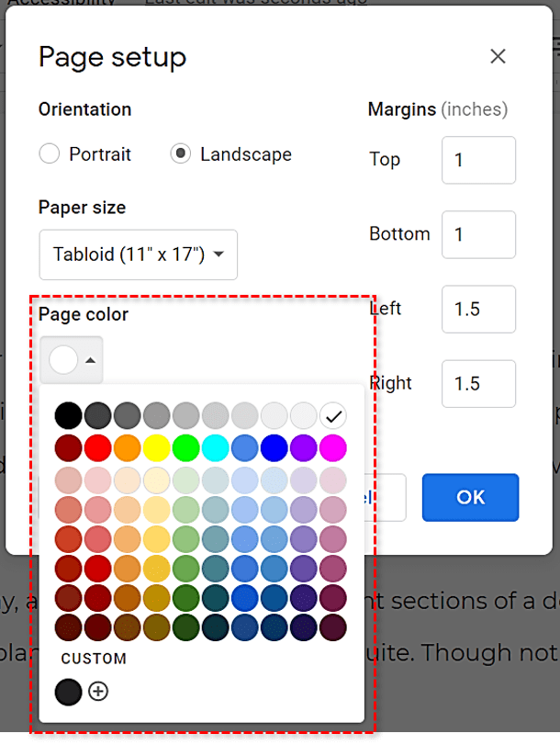Pick the cyan color swatch
Screen dimensions: 560x745
click(x=215, y=447)
